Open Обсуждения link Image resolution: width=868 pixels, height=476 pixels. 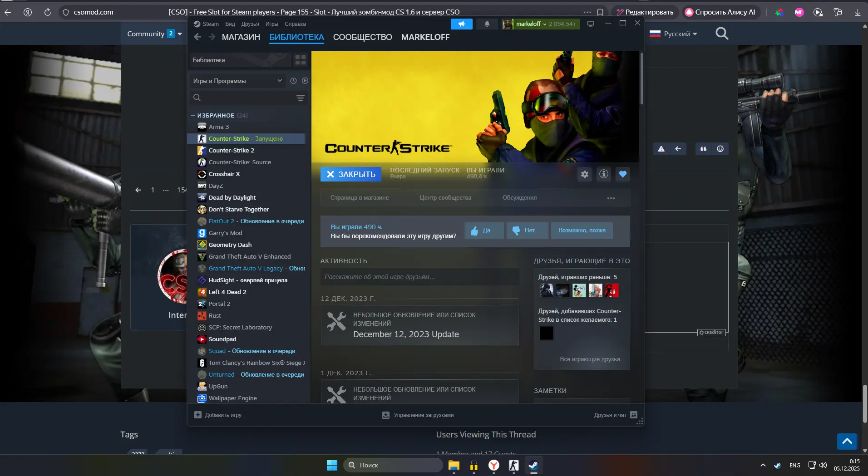(x=519, y=198)
